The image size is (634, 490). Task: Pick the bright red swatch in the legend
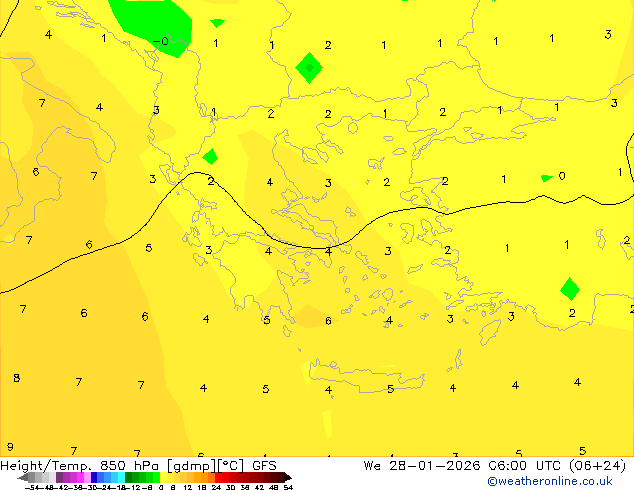pyautogui.click(x=218, y=477)
